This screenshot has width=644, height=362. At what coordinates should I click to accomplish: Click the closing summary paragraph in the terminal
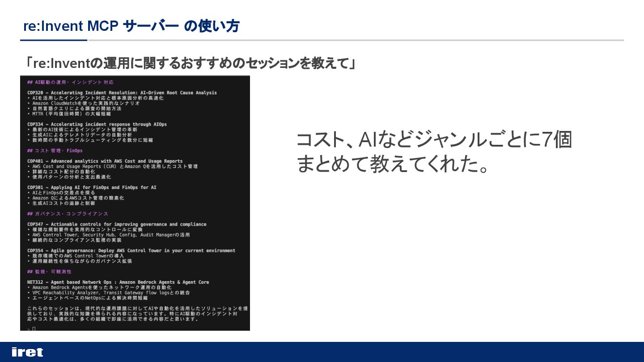pyautogui.click(x=138, y=314)
